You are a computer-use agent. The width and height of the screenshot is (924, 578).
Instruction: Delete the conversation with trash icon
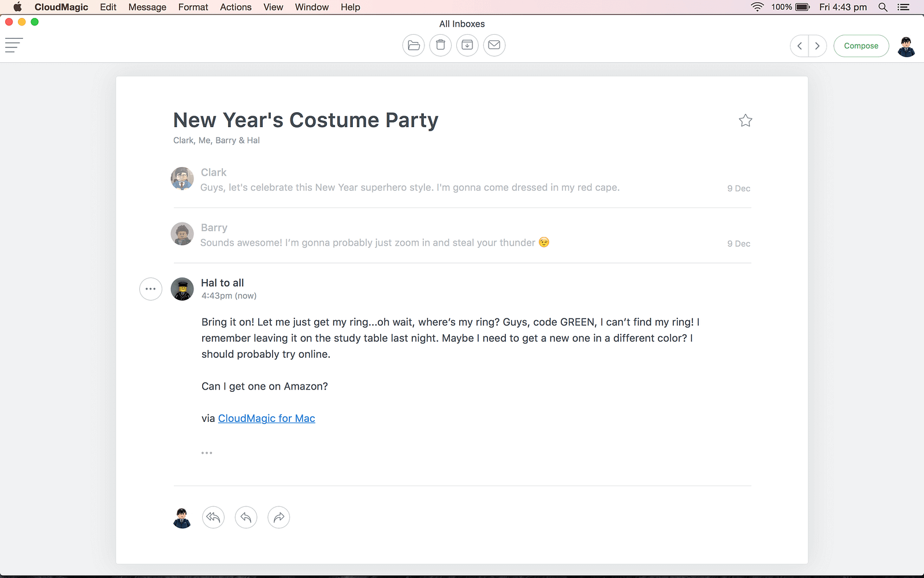(x=441, y=45)
